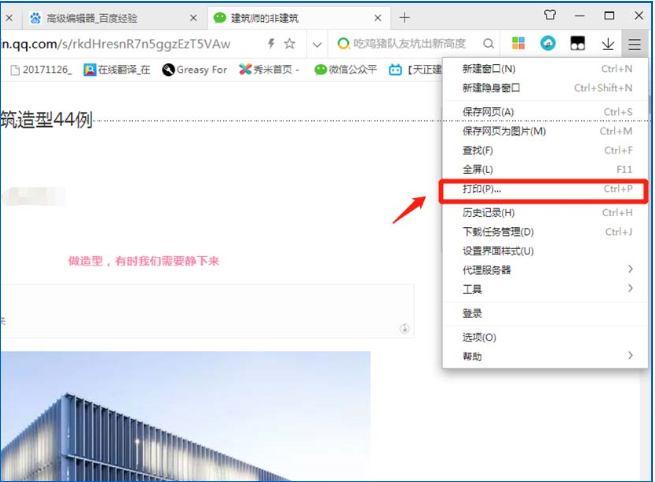Expand 代理服务器 submenu arrow
The width and height of the screenshot is (655, 482).
[x=630, y=269]
